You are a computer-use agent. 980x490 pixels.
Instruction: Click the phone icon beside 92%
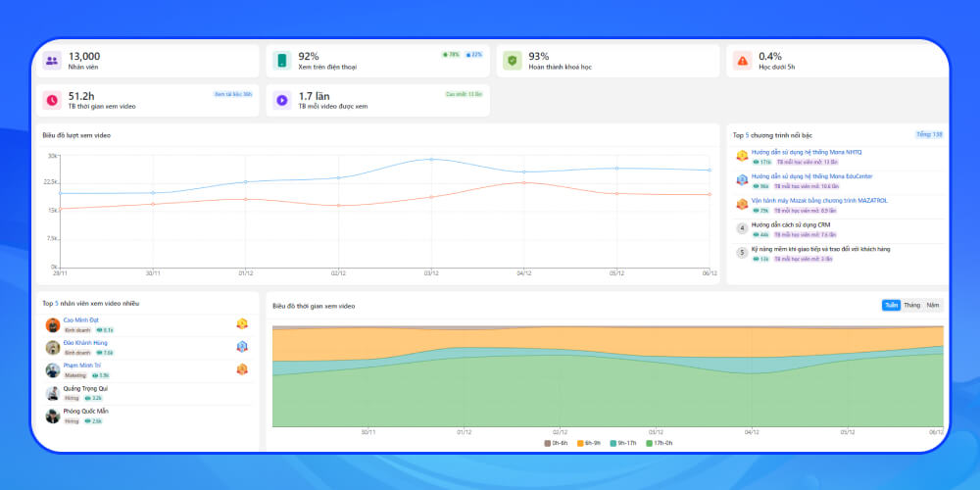282,61
